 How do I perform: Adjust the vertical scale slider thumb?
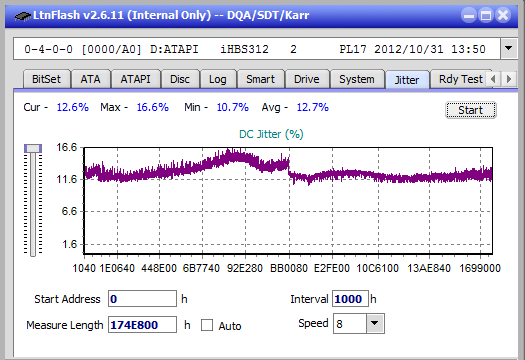click(33, 148)
